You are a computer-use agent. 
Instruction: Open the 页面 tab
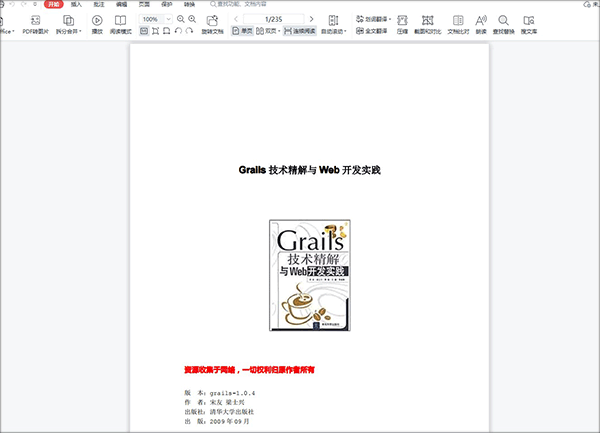144,4
